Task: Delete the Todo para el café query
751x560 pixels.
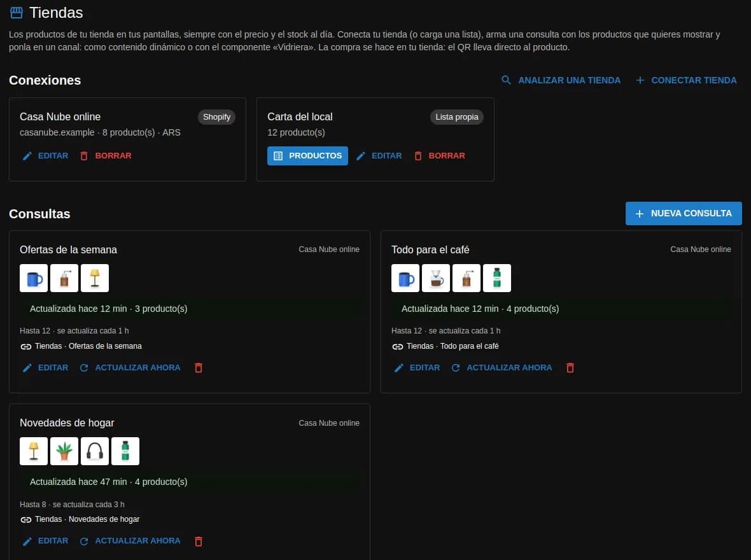Action: [x=570, y=367]
